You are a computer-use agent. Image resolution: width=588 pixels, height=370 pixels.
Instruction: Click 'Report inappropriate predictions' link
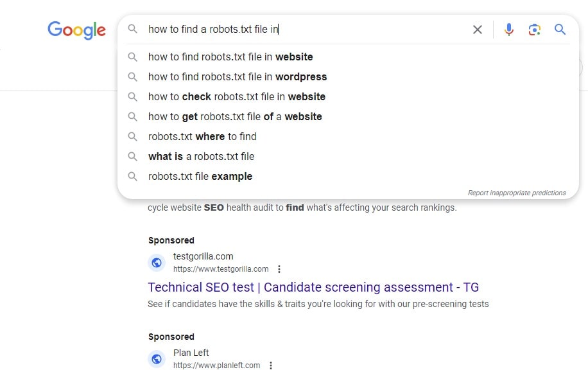516,193
